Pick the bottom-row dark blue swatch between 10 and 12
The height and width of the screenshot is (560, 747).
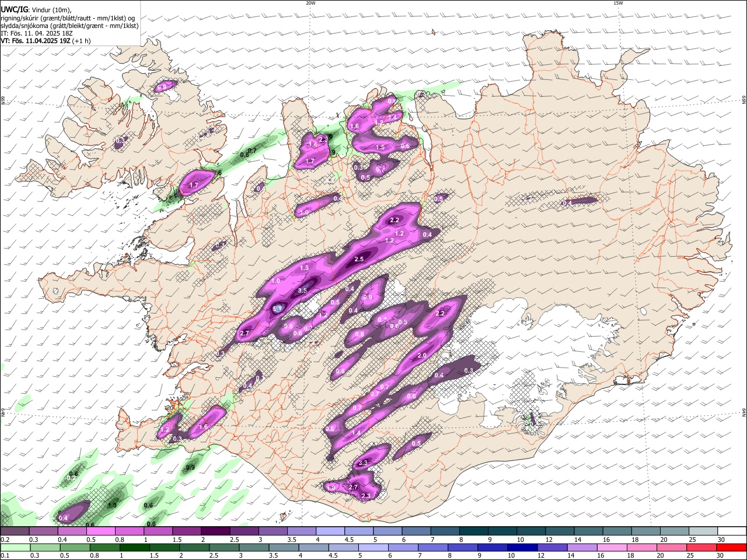coord(521,547)
